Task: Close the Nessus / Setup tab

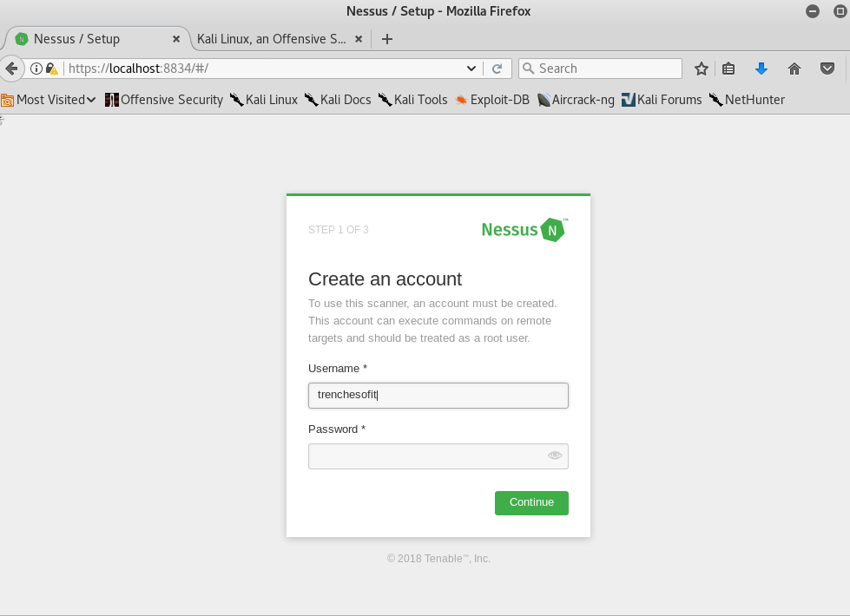Action: tap(176, 39)
